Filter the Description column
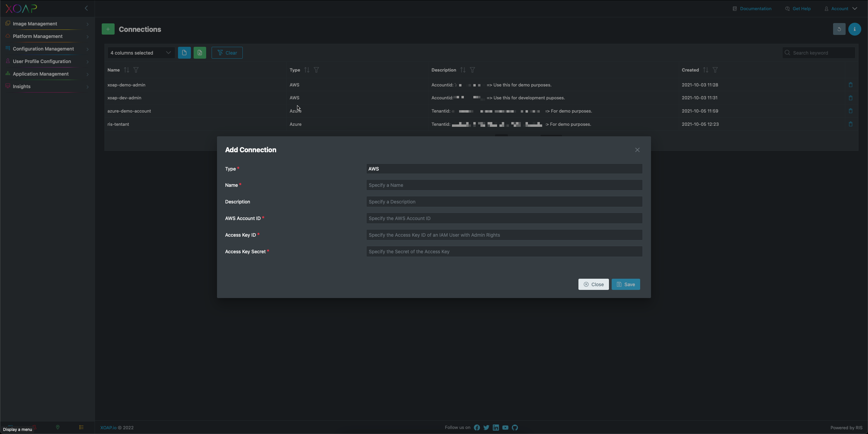Screen dimensions: 868x434 coord(472,70)
